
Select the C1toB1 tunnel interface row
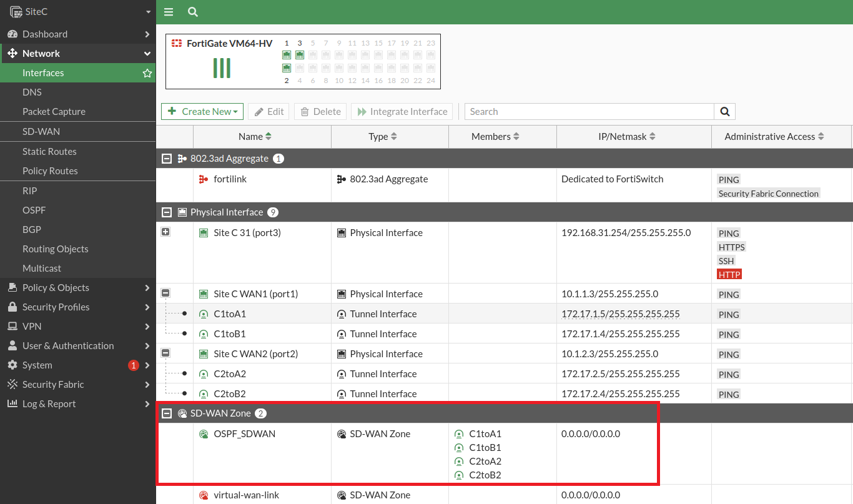pyautogui.click(x=504, y=334)
